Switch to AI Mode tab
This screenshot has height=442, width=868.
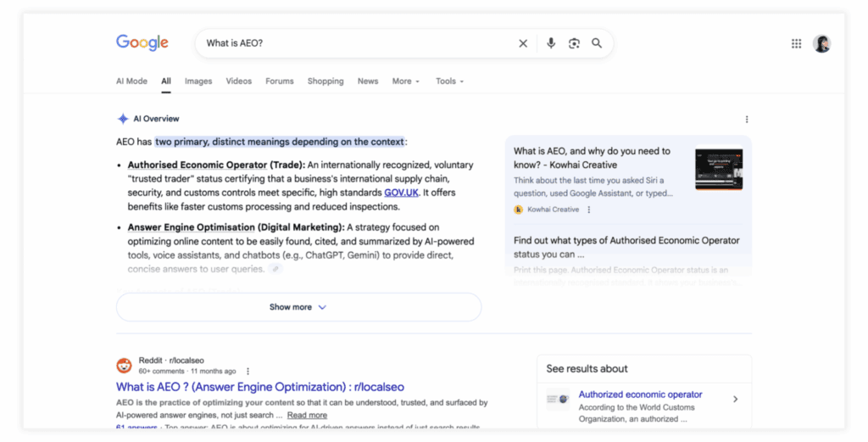(131, 81)
